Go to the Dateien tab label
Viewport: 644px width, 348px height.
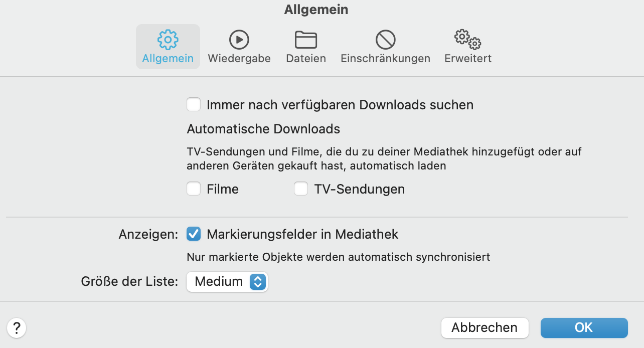coord(306,59)
